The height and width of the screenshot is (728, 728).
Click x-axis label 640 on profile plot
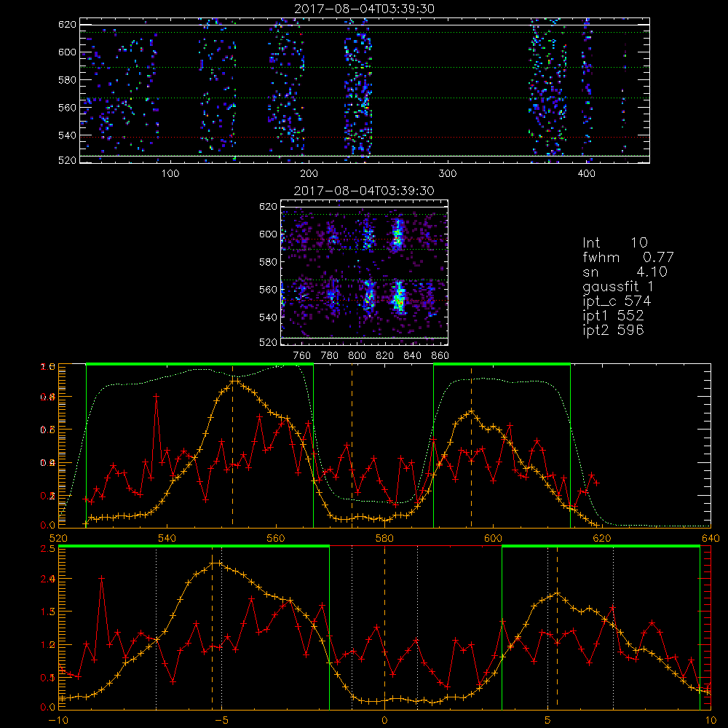[711, 539]
